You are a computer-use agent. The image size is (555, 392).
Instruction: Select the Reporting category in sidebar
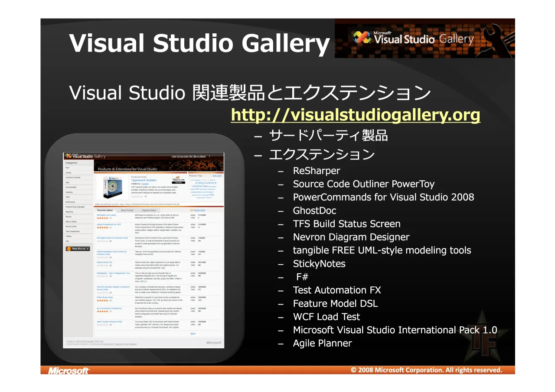point(78,212)
